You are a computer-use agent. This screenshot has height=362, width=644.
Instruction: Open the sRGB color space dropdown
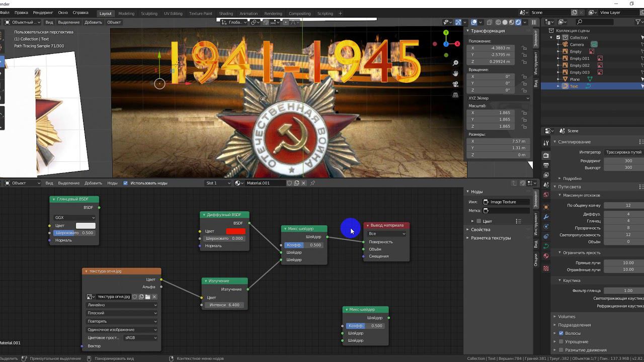[140, 338]
